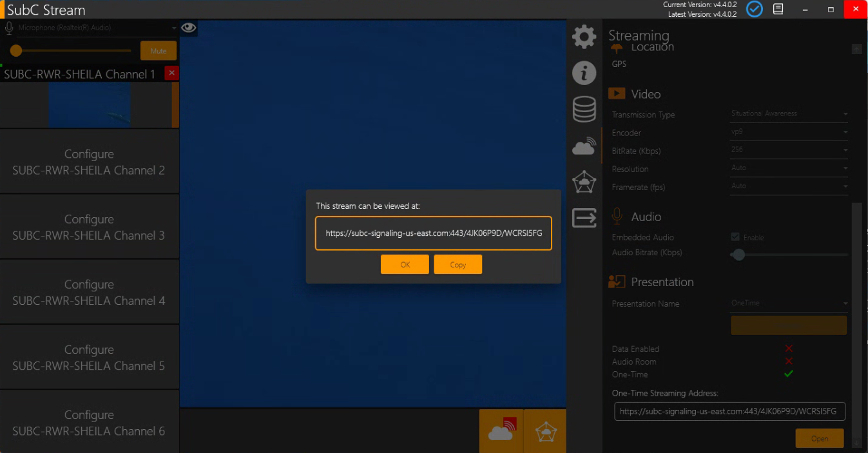Click the blue checkmark update icon
Viewport: 868px width, 453px height.
tap(755, 9)
